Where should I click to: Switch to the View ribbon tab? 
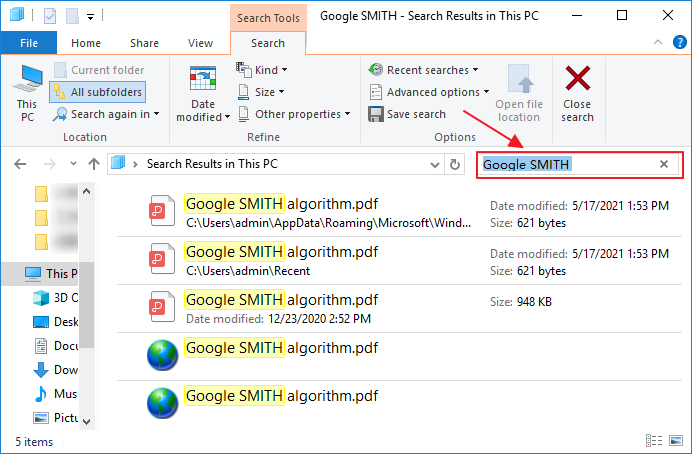coord(200,43)
